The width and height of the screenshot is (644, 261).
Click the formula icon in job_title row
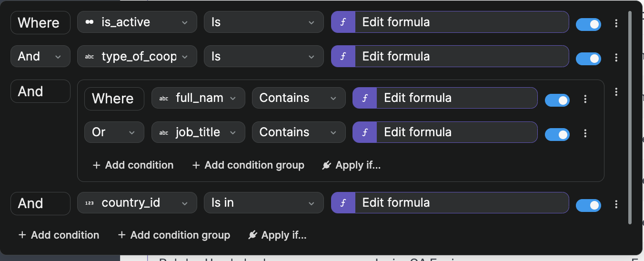[x=364, y=132]
